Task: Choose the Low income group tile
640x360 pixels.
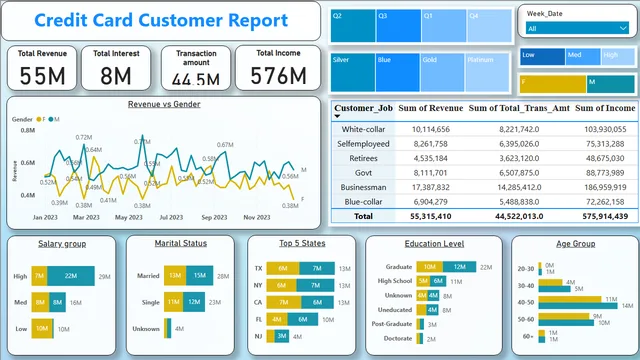Action: pos(542,57)
